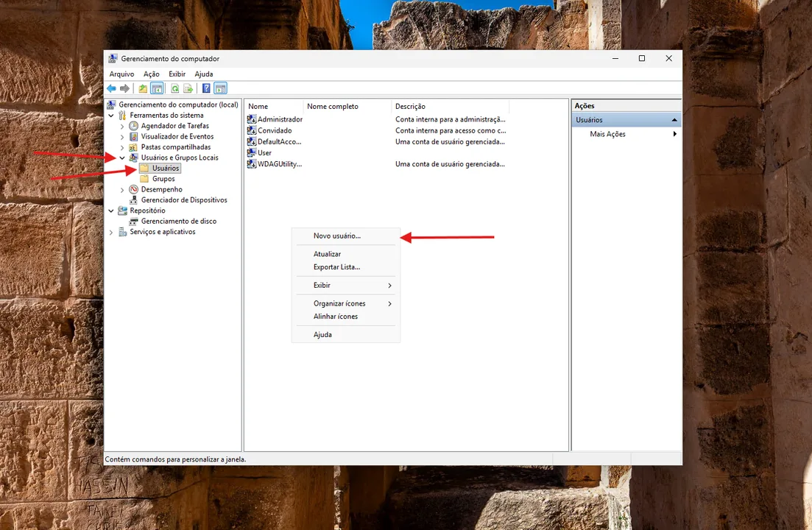The height and width of the screenshot is (530, 812).
Task: Toggle the Show/Hide Console Tree toolbar icon
Action: click(157, 88)
